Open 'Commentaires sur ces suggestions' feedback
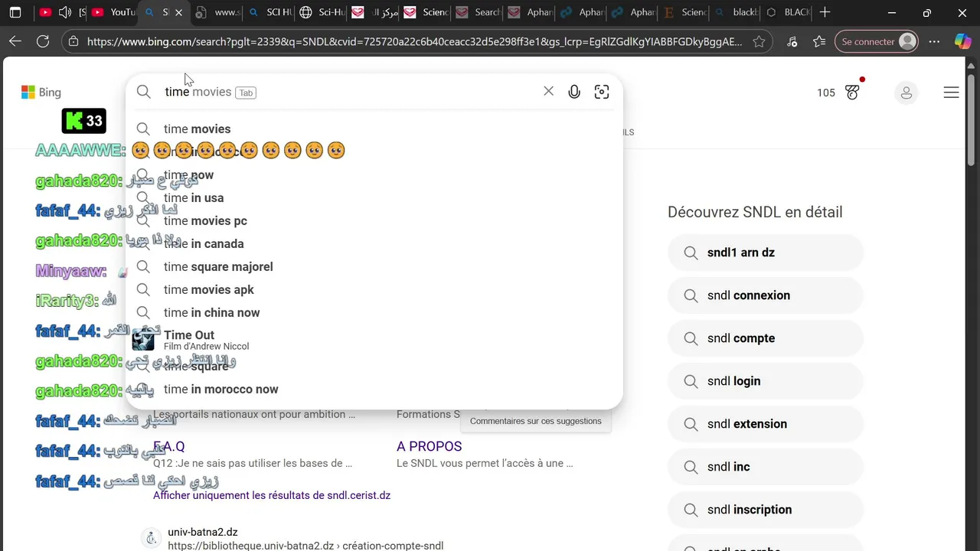 536,421
